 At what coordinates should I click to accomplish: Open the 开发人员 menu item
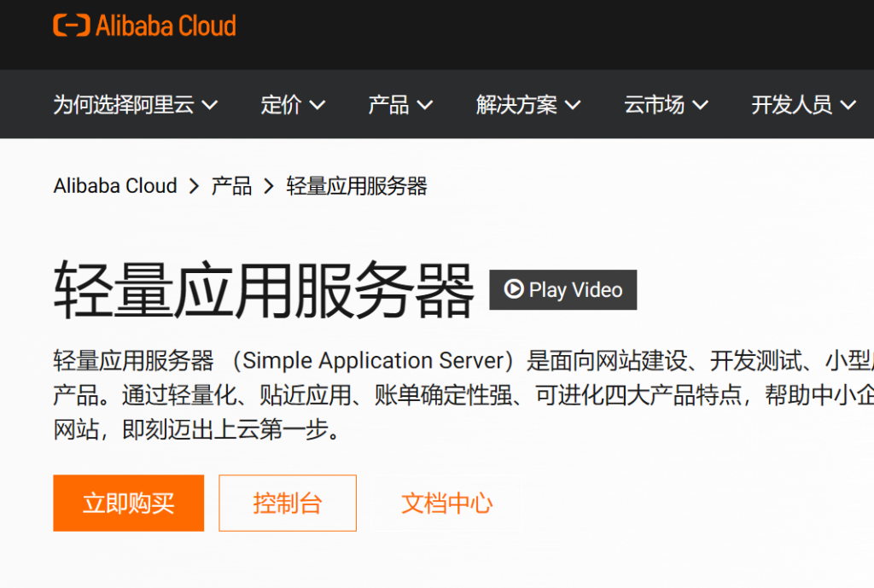tap(803, 105)
